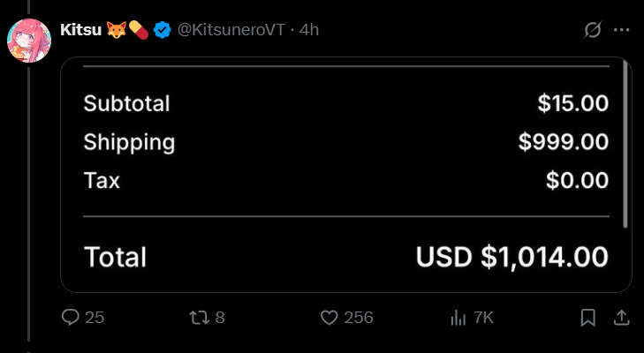This screenshot has height=353, width=644.
Task: Click the share upload arrow icon
Action: pos(621,318)
